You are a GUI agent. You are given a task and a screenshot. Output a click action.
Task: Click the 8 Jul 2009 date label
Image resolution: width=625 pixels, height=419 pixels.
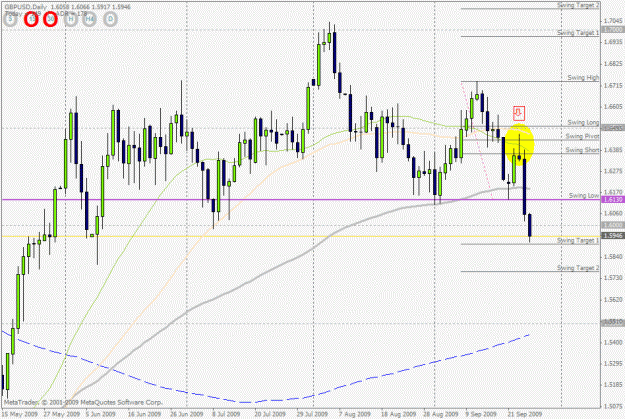coord(226,414)
